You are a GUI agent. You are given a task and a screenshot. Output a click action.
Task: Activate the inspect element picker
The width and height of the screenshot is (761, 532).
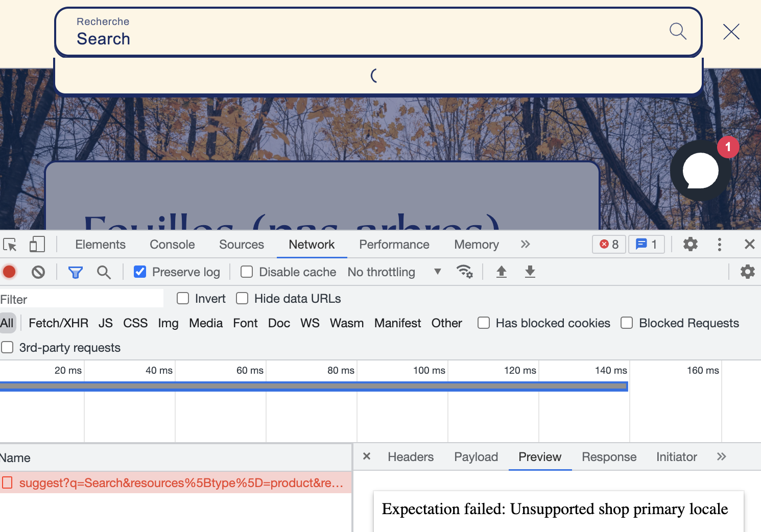[10, 245]
